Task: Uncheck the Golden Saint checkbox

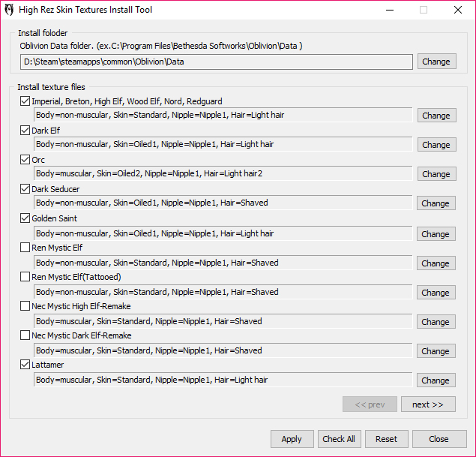Action: 25,218
